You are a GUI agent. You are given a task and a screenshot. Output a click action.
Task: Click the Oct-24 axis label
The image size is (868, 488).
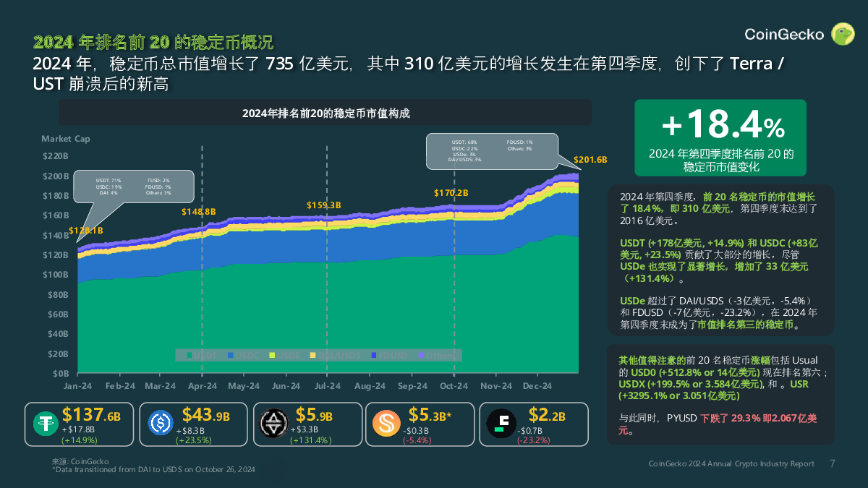[454, 386]
